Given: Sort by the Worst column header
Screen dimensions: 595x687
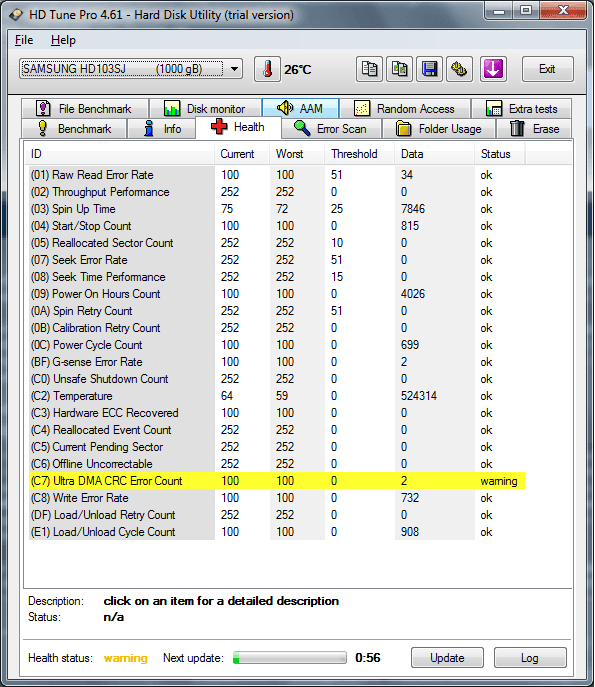Looking at the screenshot, I should [297, 154].
